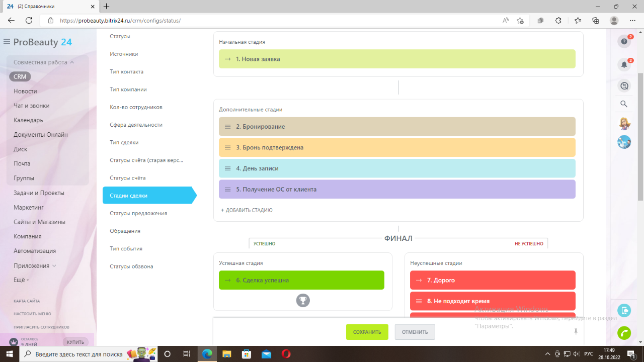Click '+ Добавить стадию' link
The height and width of the screenshot is (362, 644).
[247, 210]
